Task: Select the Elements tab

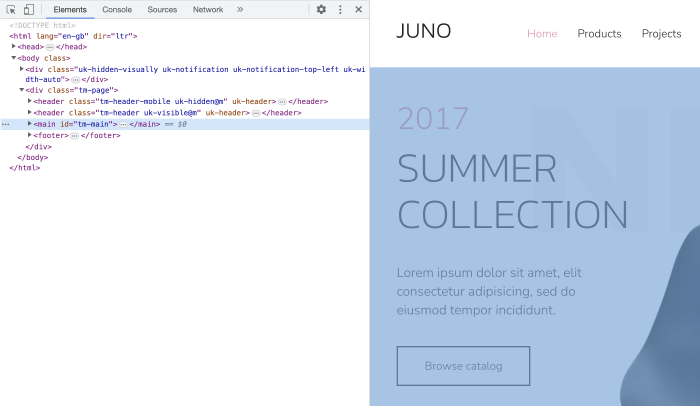Action: [x=70, y=9]
